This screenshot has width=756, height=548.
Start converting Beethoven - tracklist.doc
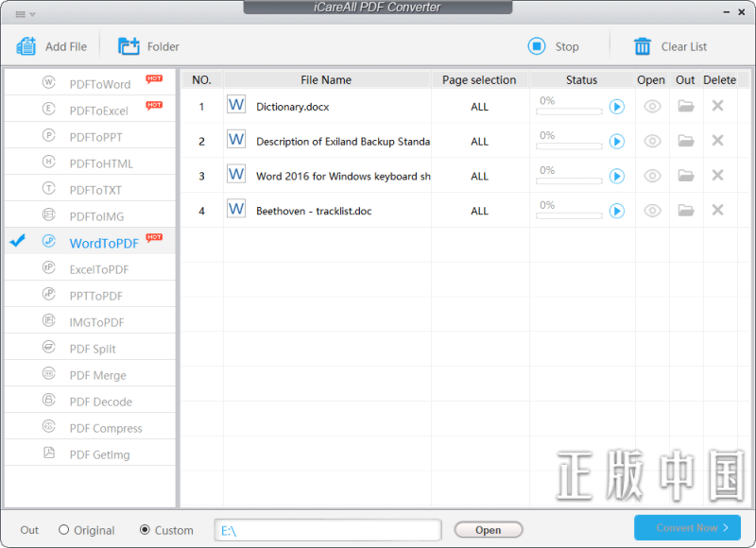(x=617, y=211)
